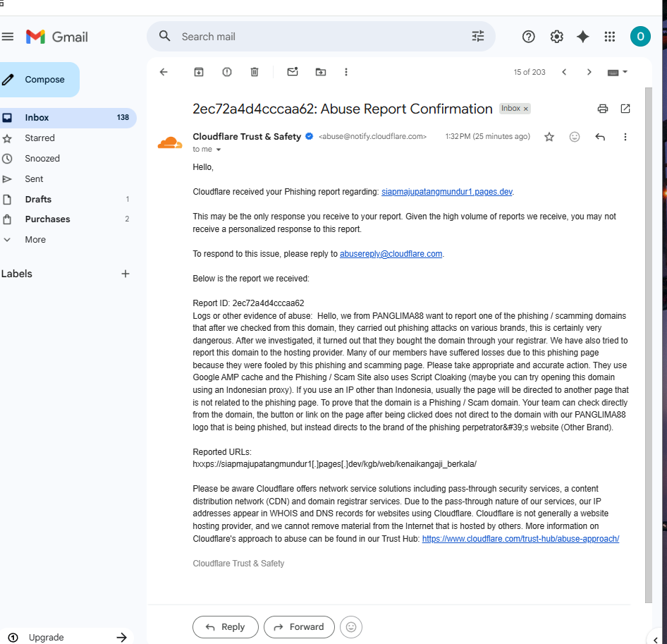667x644 pixels.
Task: Click the Forward button
Action: [299, 627]
